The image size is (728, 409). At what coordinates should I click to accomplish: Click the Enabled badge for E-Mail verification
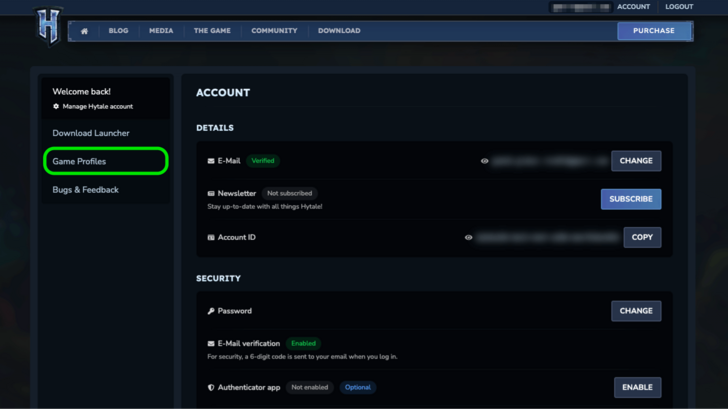[x=303, y=344]
